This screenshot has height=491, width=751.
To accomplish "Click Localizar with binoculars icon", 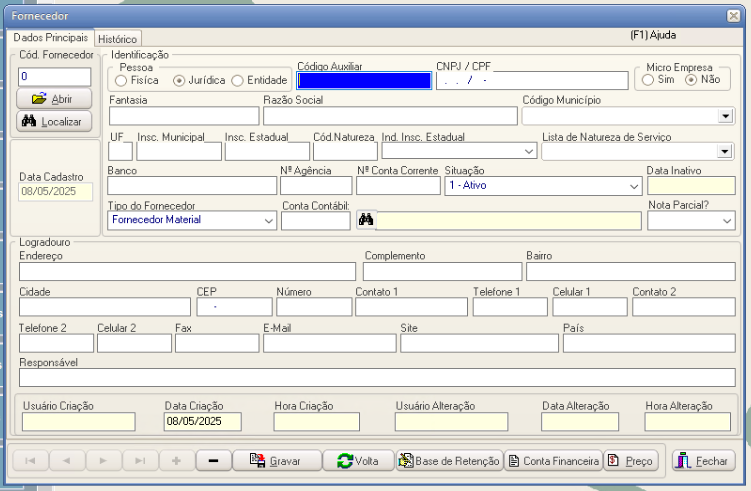I will [55, 121].
